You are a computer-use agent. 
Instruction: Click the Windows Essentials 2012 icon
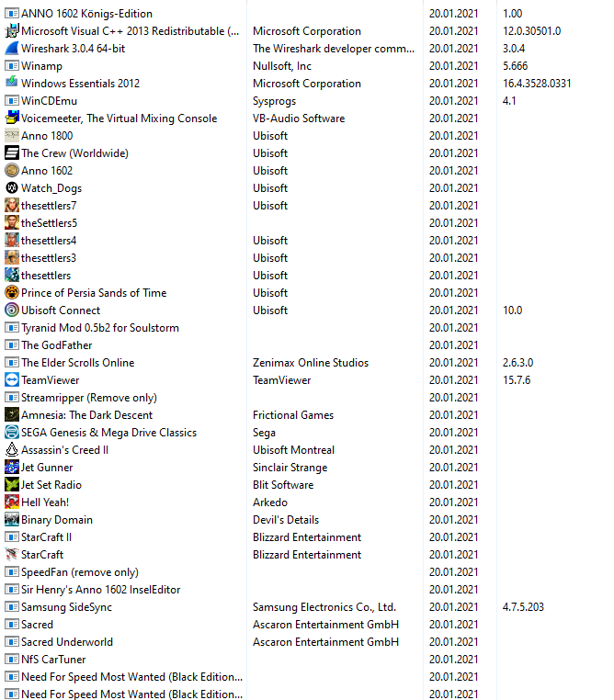tap(12, 83)
